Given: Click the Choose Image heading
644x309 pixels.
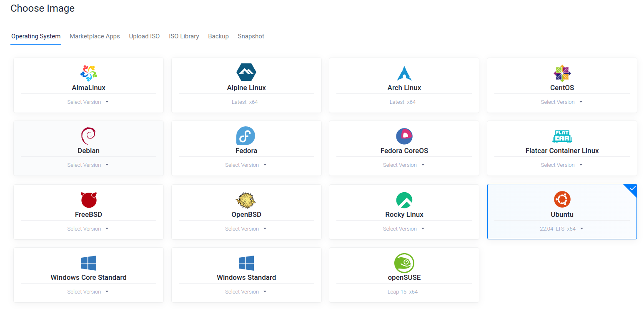Looking at the screenshot, I should pos(43,8).
